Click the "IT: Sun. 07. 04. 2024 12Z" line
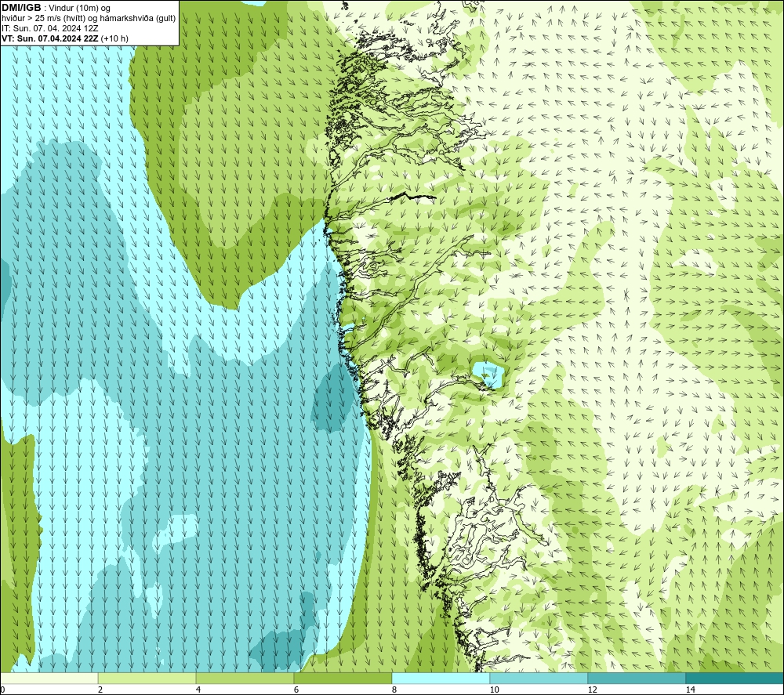The height and width of the screenshot is (695, 784). click(x=50, y=28)
